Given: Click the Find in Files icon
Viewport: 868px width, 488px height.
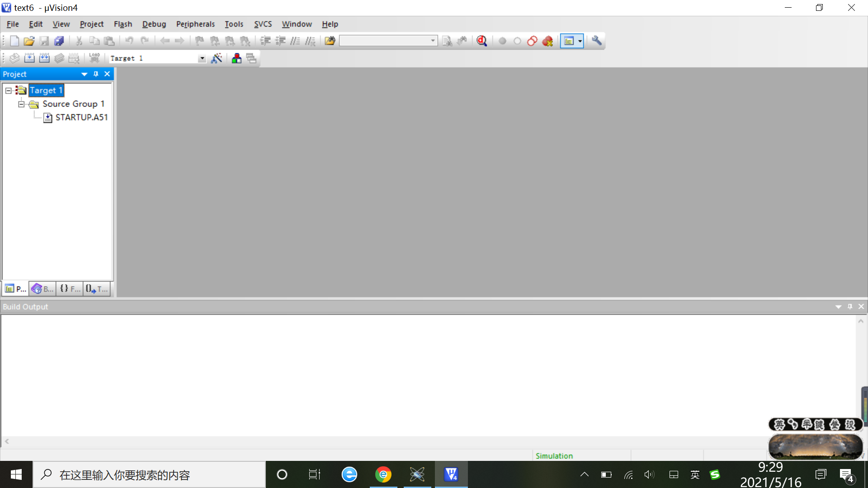Looking at the screenshot, I should coord(330,41).
